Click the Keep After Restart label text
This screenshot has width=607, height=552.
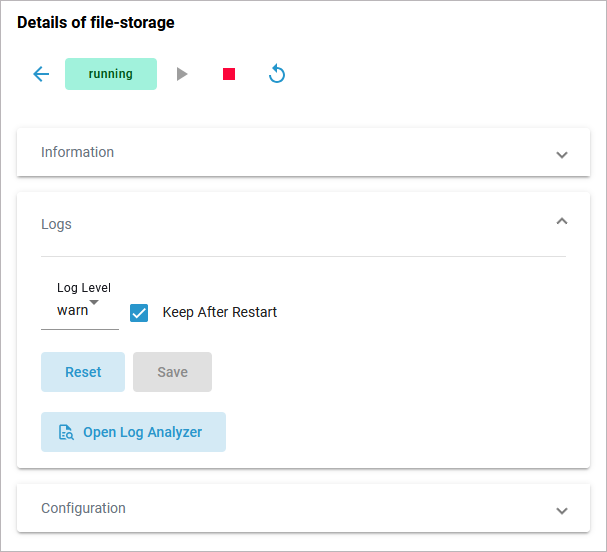(x=219, y=312)
